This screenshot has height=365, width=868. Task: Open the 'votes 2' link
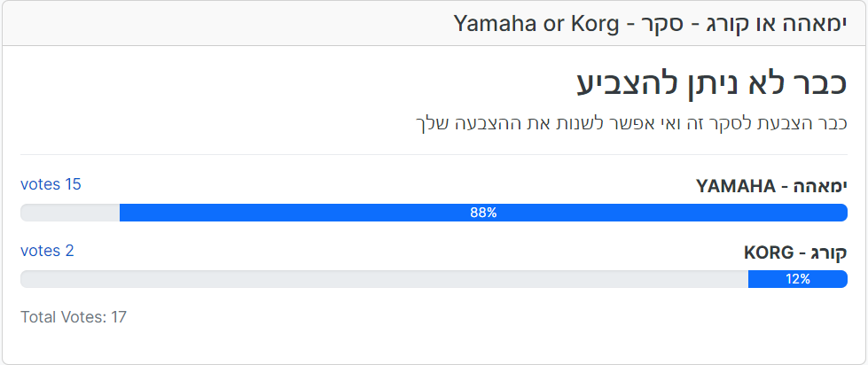pos(47,251)
